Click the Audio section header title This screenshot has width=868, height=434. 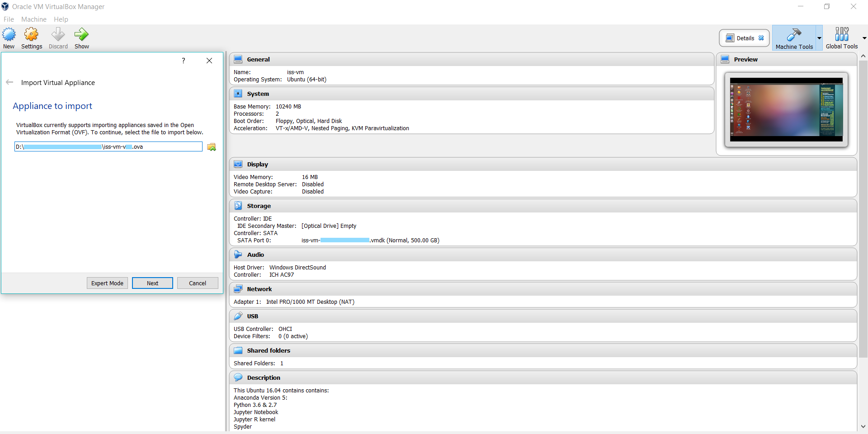(x=255, y=255)
